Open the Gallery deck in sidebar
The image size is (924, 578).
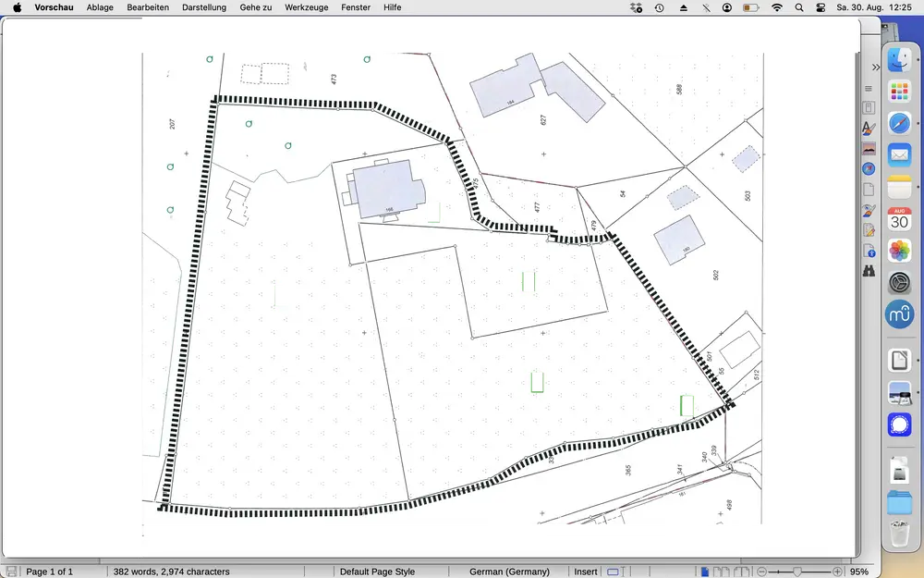coord(869,148)
